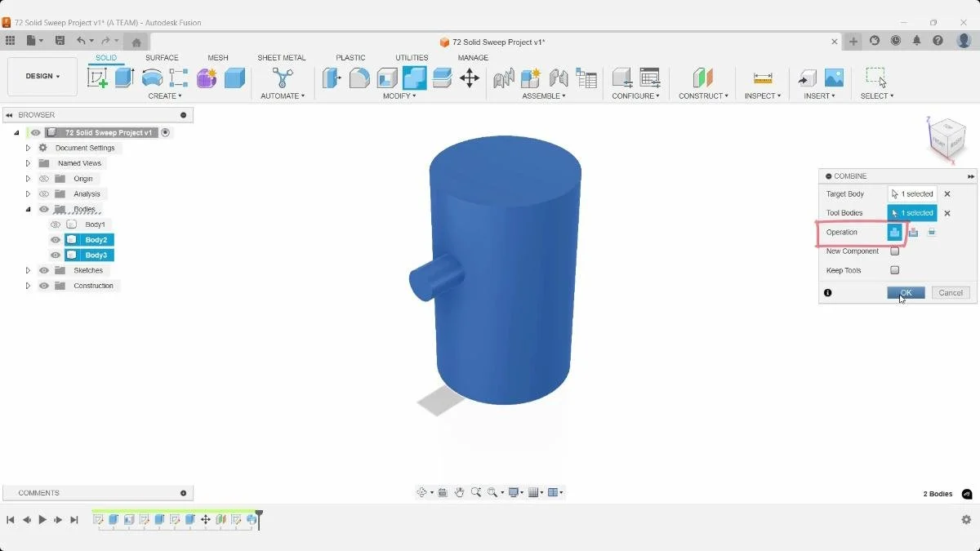This screenshot has height=551, width=980.
Task: Select the Measure ruler tool
Action: [763, 78]
